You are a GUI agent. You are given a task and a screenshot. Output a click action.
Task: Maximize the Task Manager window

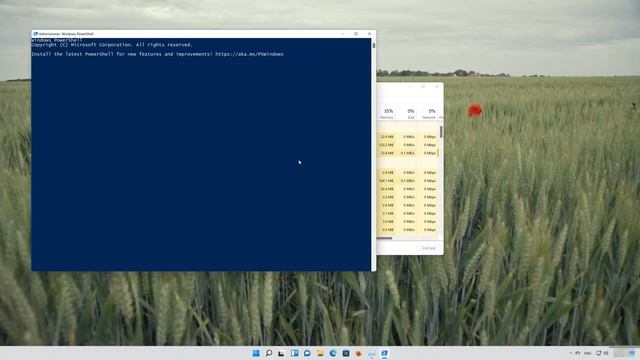423,87
